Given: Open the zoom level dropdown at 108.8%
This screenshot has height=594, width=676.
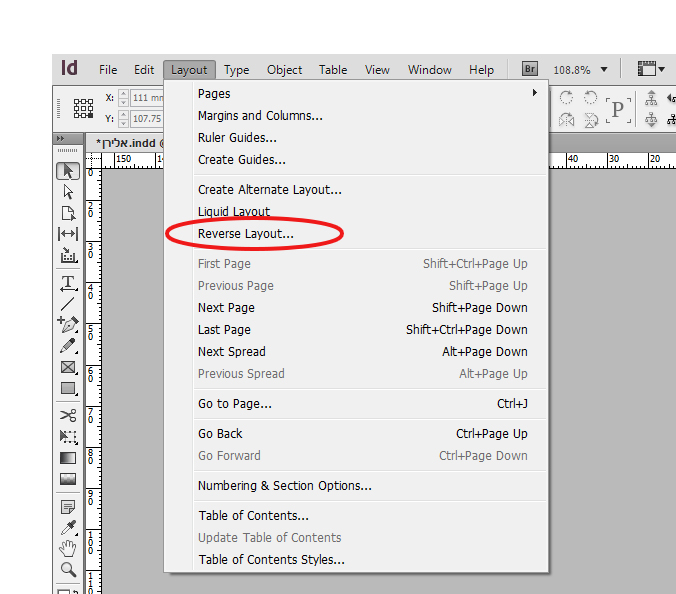Looking at the screenshot, I should [604, 69].
